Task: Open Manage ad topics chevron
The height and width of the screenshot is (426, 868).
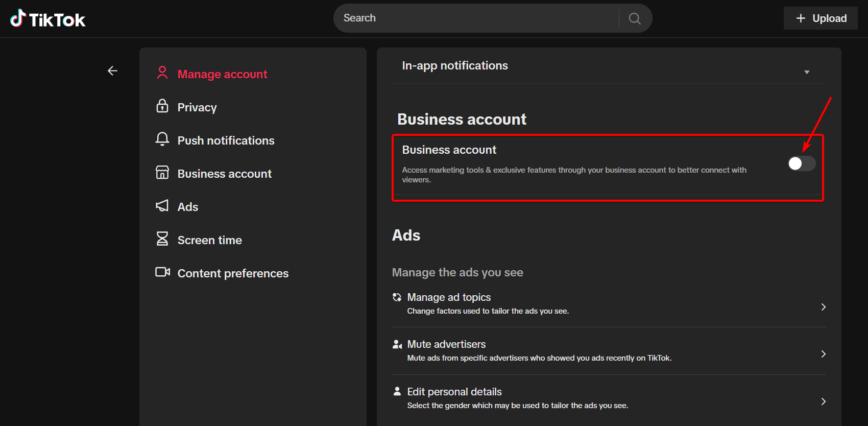Action: (x=823, y=307)
